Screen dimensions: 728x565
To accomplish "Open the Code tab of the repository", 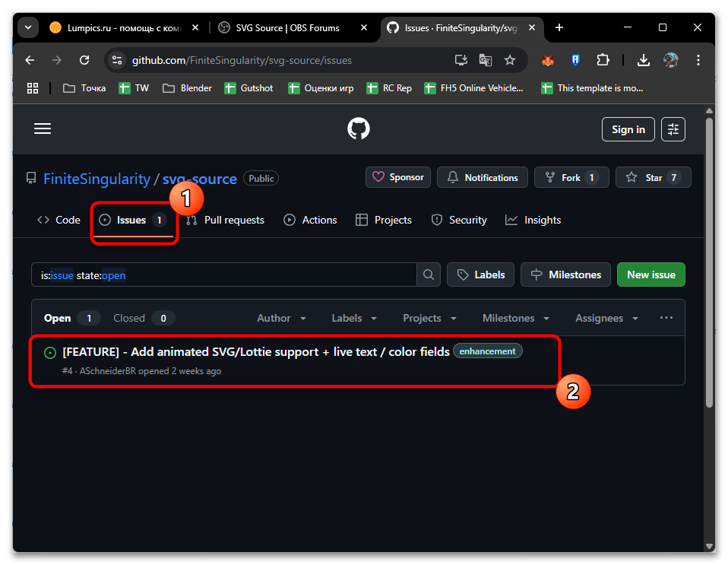I will (59, 220).
